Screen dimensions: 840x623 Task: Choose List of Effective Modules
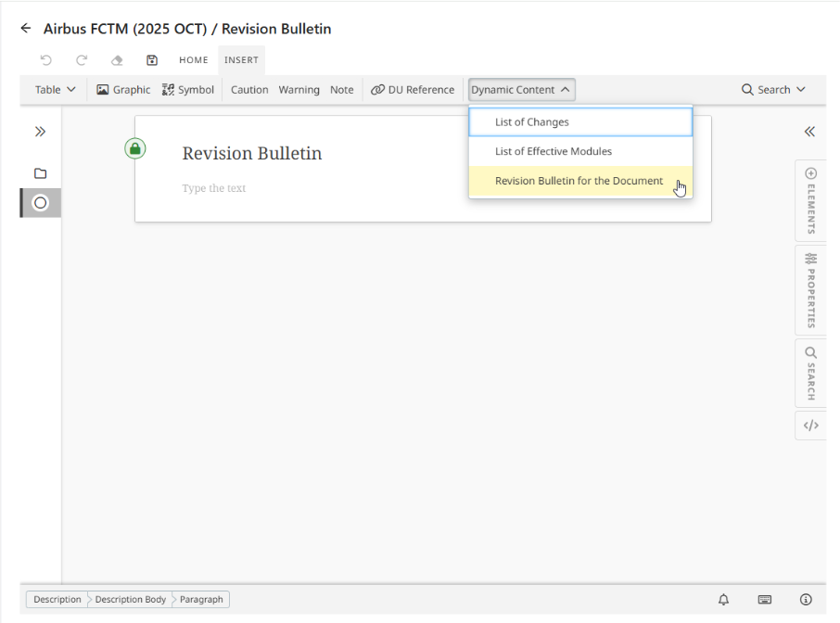tap(580, 152)
